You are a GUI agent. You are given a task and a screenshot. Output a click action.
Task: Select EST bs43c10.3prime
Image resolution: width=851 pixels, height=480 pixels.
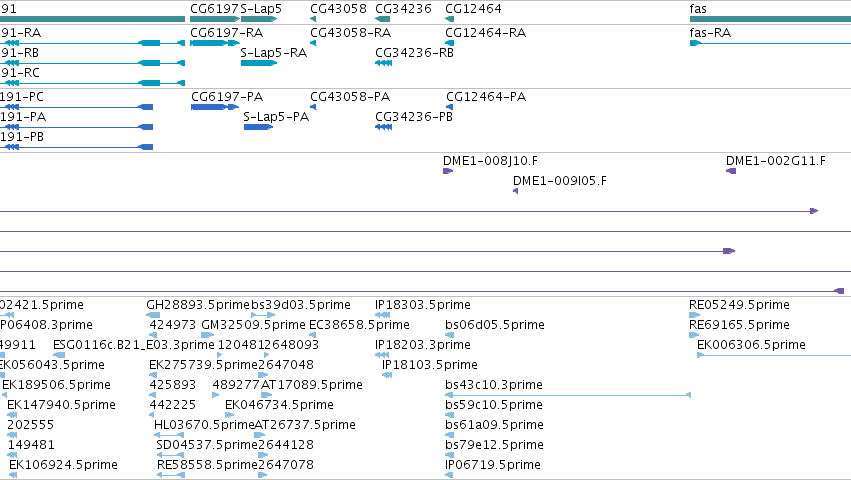click(x=494, y=385)
